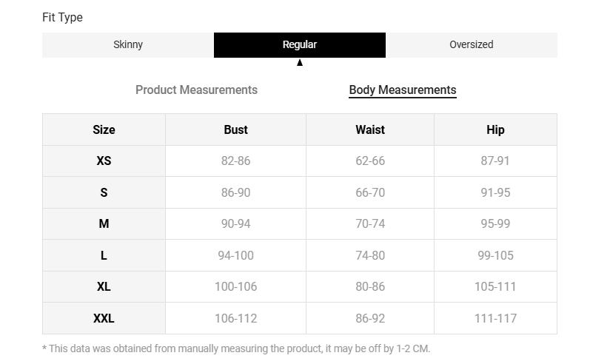This screenshot has width=590, height=364.
Task: Select the M size row label
Action: tap(104, 223)
